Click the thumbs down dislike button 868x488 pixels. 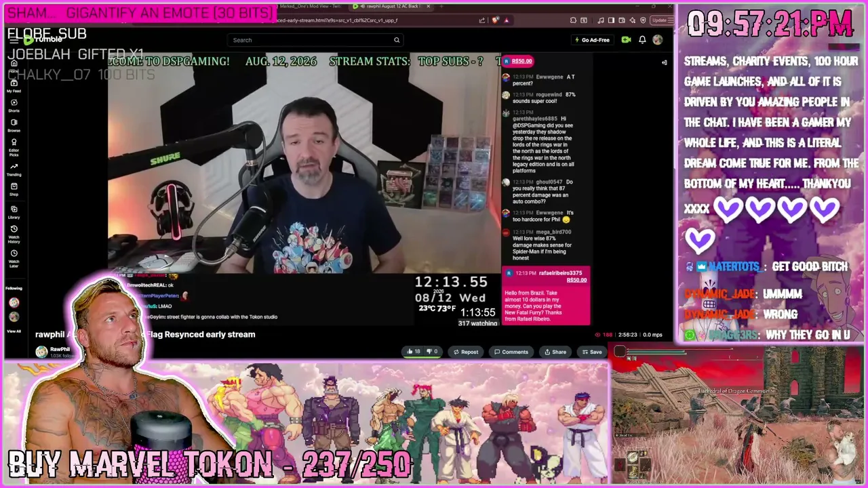[431, 352]
